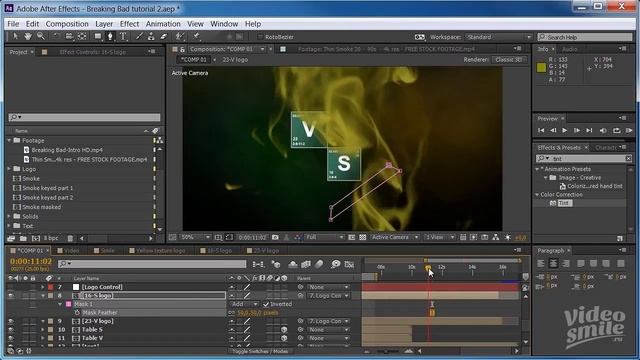The height and width of the screenshot is (360, 640).
Task: Click the new folder icon in Project panel
Action: point(23,238)
